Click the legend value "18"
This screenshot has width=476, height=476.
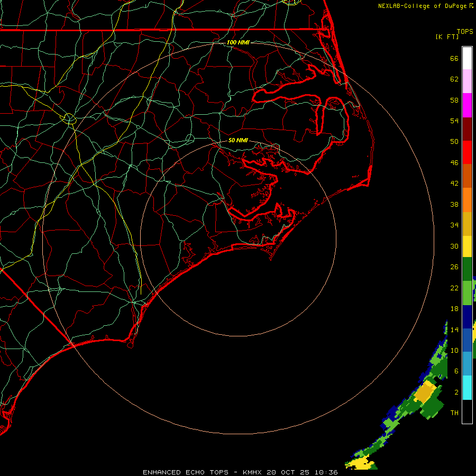click(454, 309)
